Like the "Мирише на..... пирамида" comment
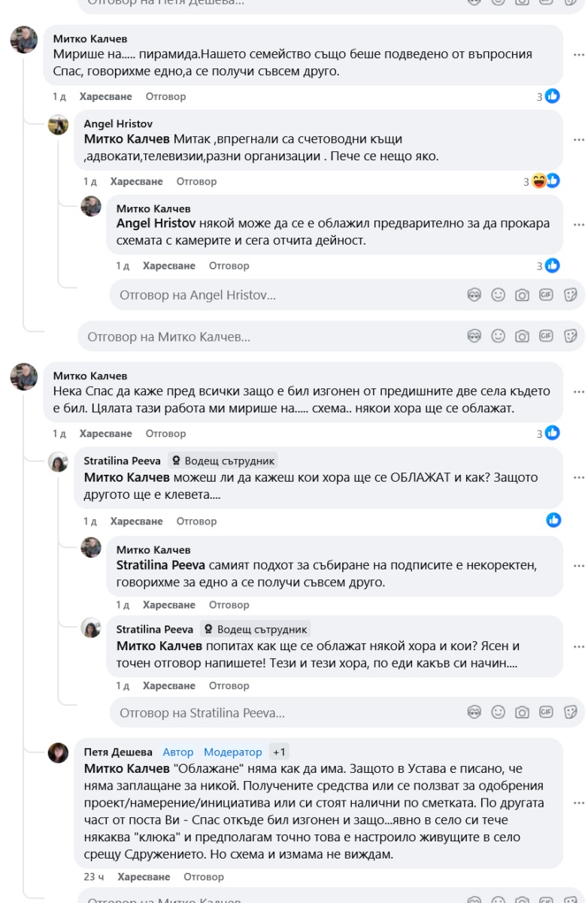Image resolution: width=588 pixels, height=903 pixels. click(106, 96)
